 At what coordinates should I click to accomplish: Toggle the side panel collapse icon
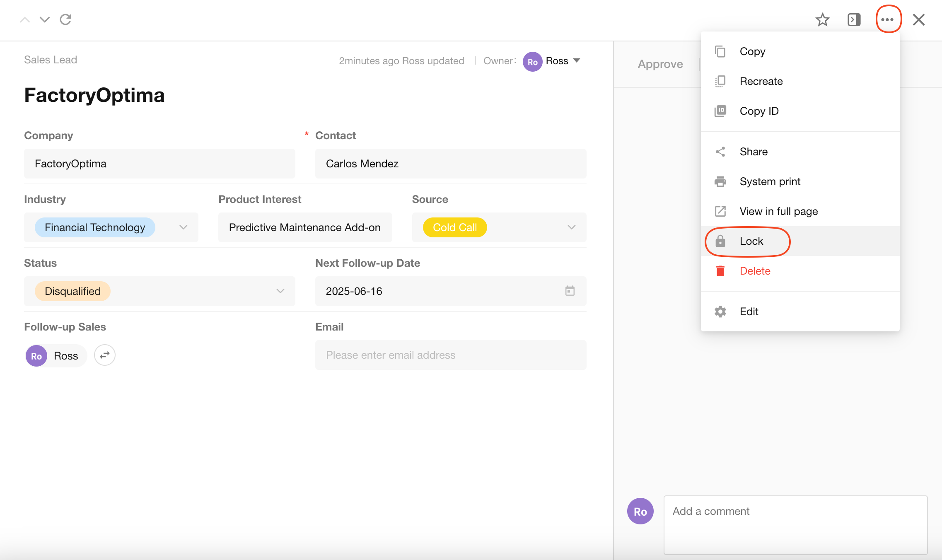(854, 19)
